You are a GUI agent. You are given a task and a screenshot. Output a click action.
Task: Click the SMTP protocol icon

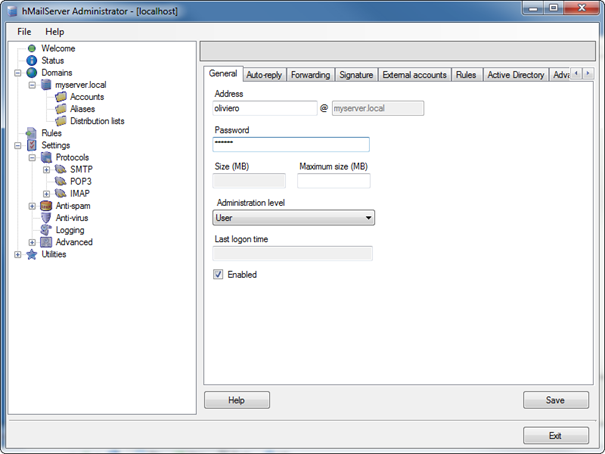(61, 169)
